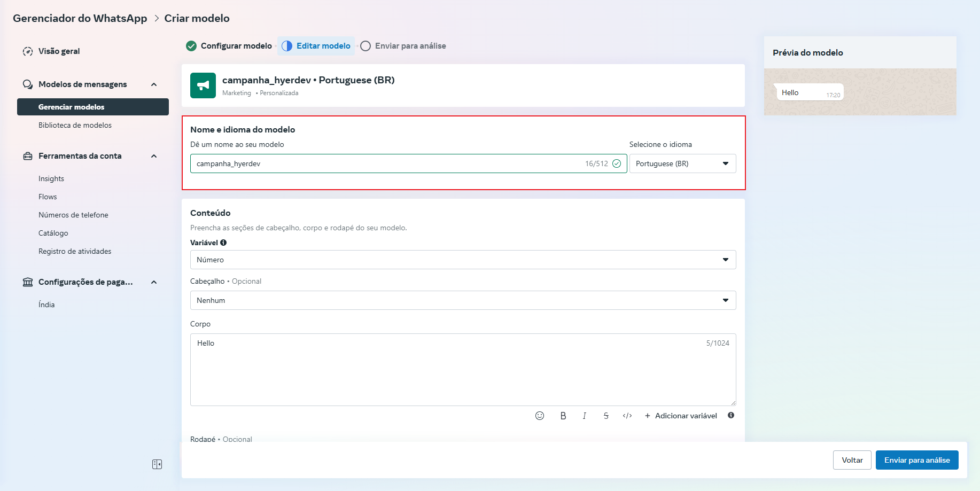The width and height of the screenshot is (980, 491).
Task: Click info icon next to Adicionar variável
Action: [731, 415]
